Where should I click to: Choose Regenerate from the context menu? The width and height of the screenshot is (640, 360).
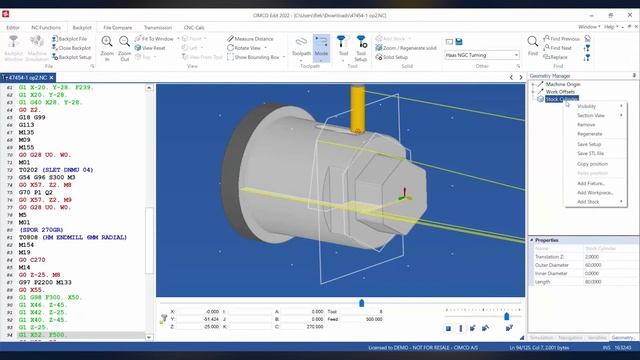click(x=596, y=134)
